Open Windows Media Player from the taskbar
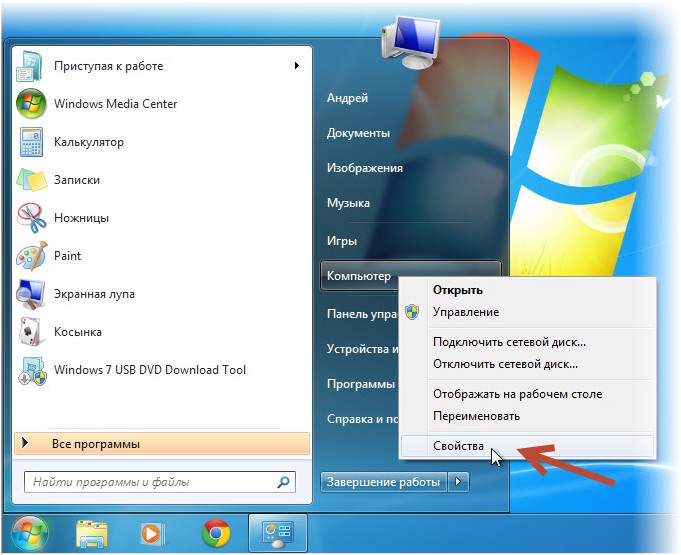 point(153,534)
